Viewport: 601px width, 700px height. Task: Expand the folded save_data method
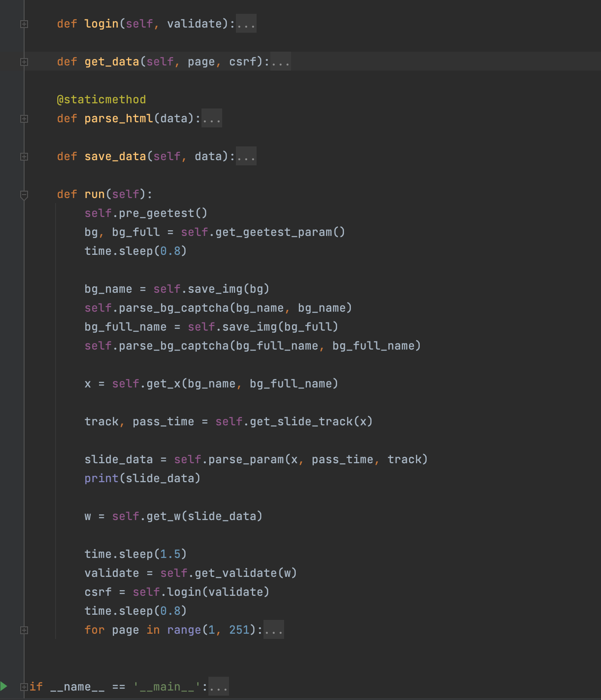(x=24, y=157)
